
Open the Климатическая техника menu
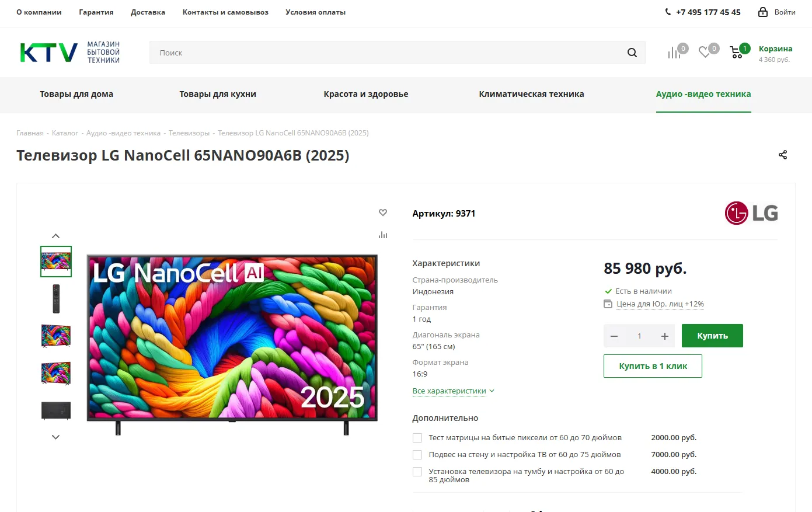531,94
